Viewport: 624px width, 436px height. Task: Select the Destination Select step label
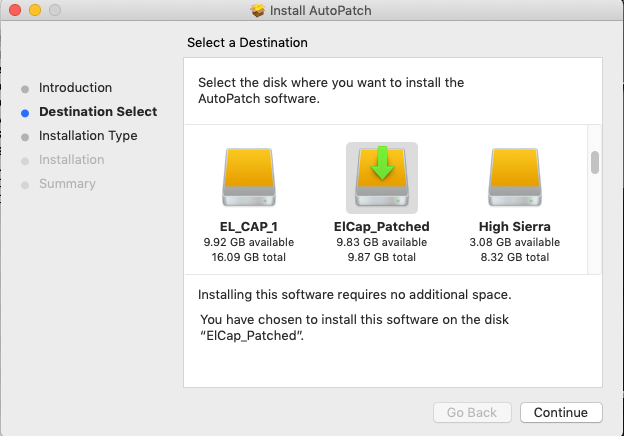pos(98,112)
